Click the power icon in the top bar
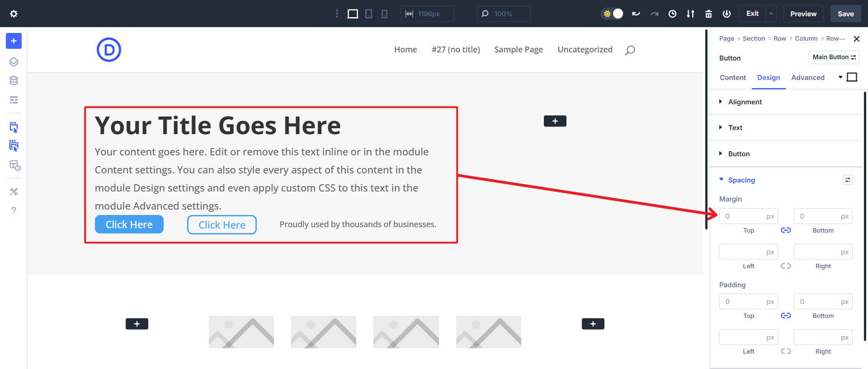 (726, 14)
